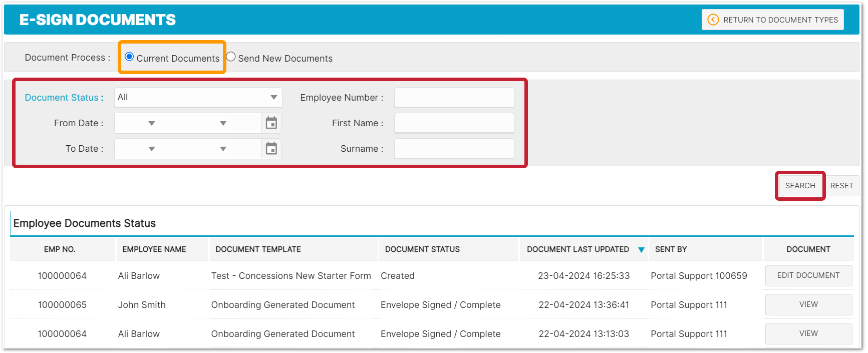Screen dimensions: 868x353
Task: Click the Employee Number input field
Action: [454, 98]
